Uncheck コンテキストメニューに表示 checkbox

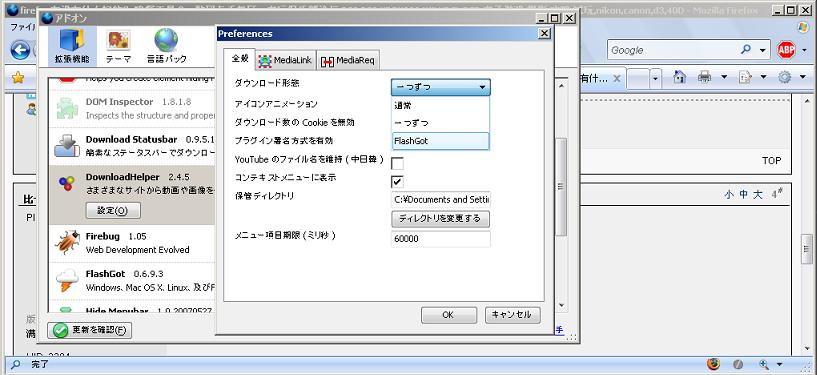coord(398,181)
